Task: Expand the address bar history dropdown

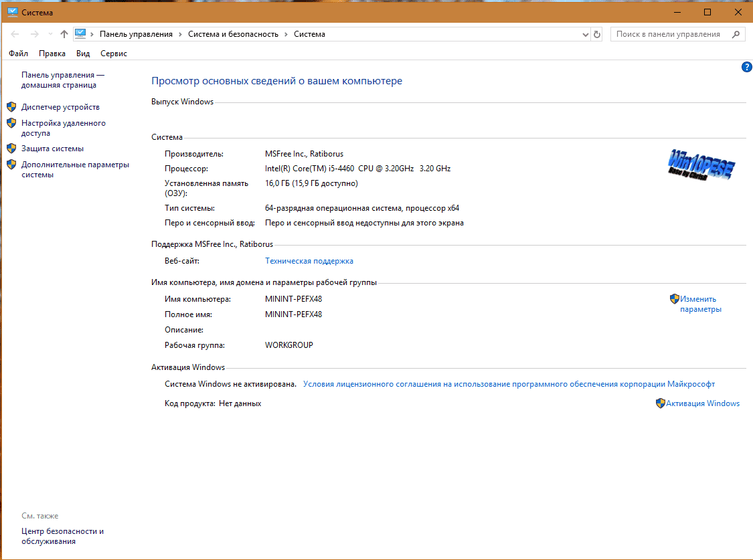Action: [585, 34]
